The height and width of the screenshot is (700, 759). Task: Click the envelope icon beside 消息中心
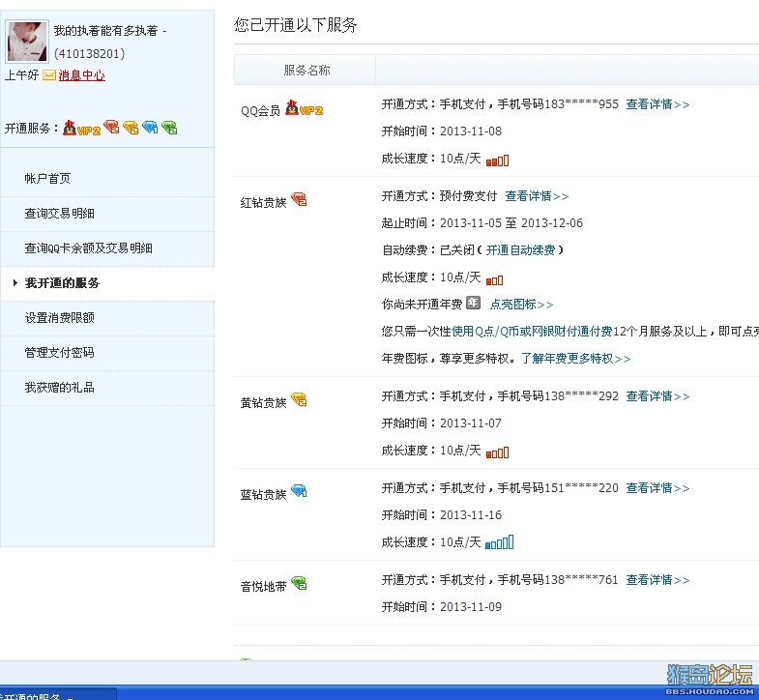(x=49, y=75)
